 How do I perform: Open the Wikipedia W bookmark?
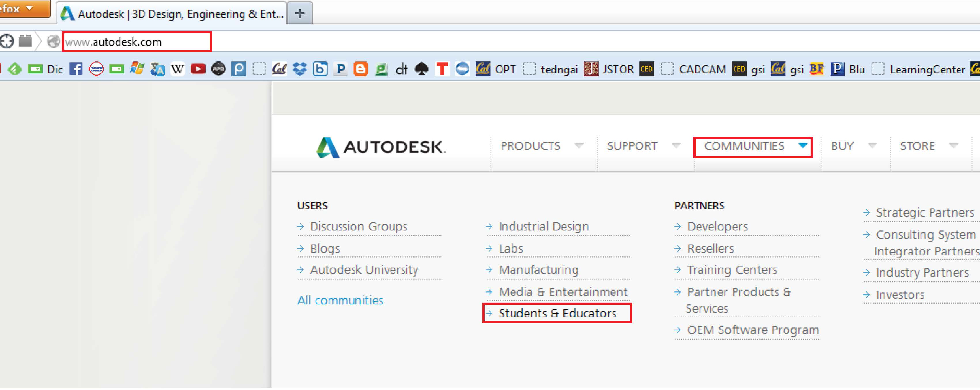[177, 70]
